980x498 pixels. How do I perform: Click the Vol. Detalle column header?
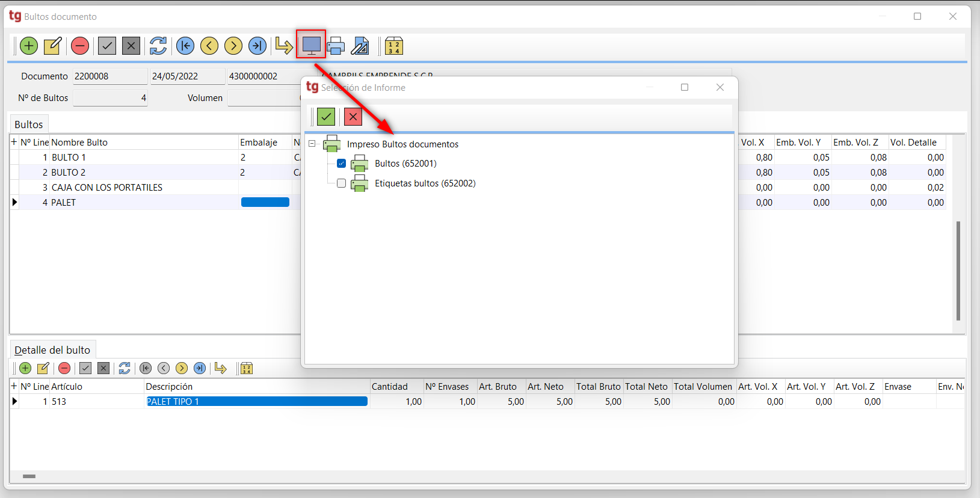click(x=917, y=143)
